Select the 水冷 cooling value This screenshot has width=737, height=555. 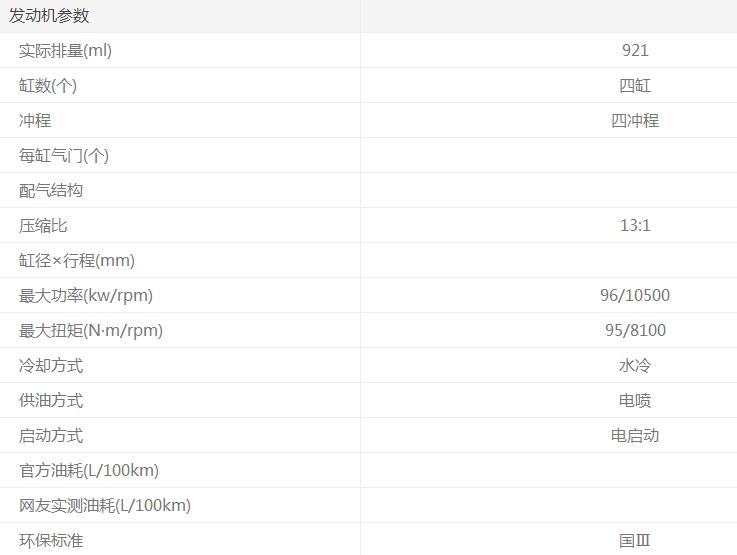(635, 365)
